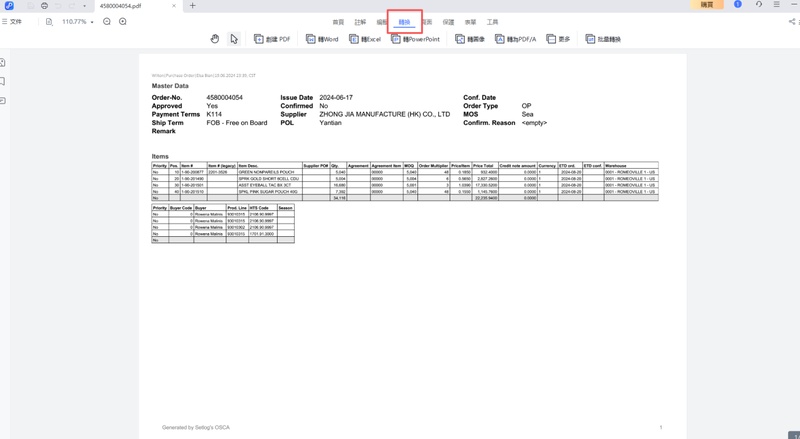Select the Hand pan tool
The image size is (800, 439).
coord(214,39)
